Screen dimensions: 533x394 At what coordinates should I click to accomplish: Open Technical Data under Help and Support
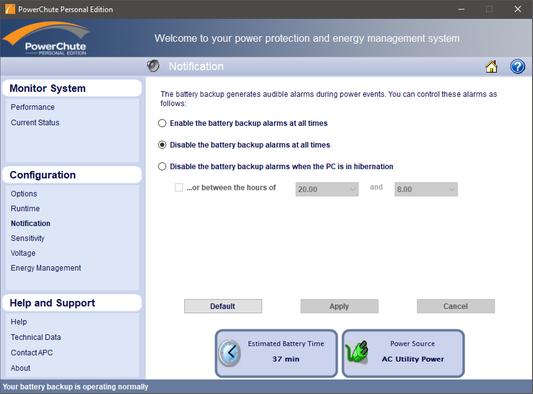pos(36,337)
